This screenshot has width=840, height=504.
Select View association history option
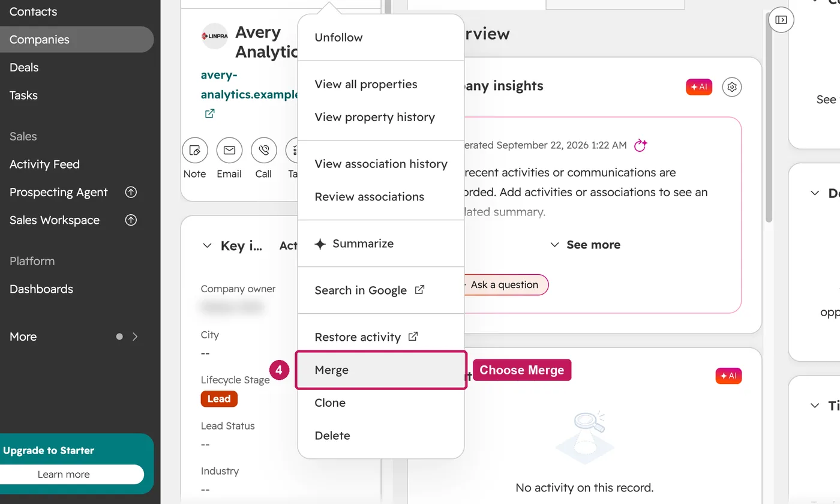[x=381, y=164]
